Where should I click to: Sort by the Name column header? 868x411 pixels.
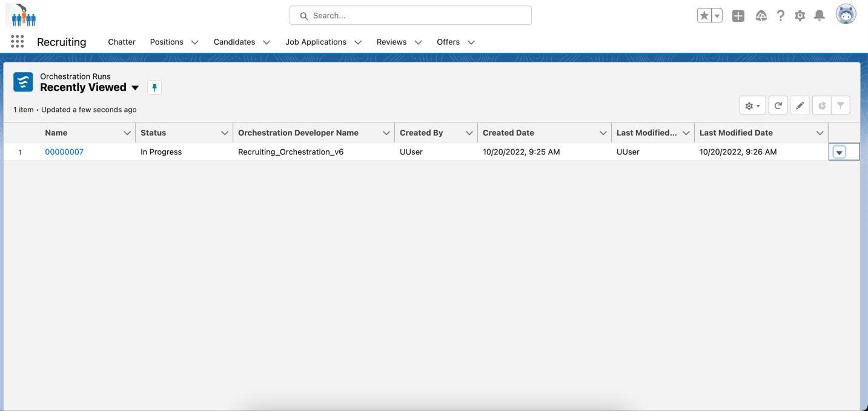coord(56,133)
